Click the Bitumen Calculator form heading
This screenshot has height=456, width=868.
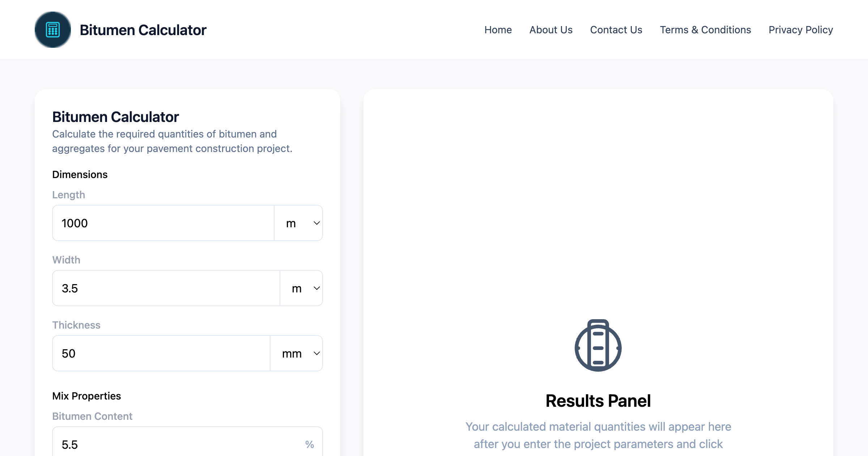[115, 117]
